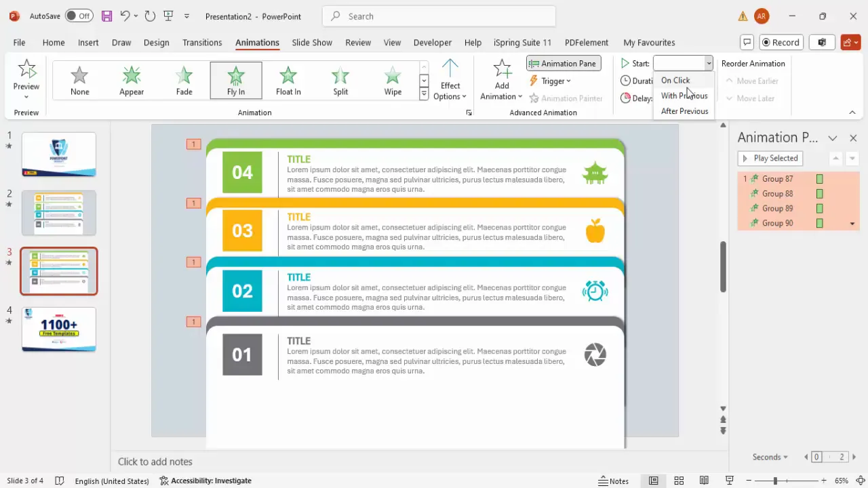Viewport: 868px width, 488px height.
Task: Collapse the ribbon chevron
Action: click(x=852, y=113)
